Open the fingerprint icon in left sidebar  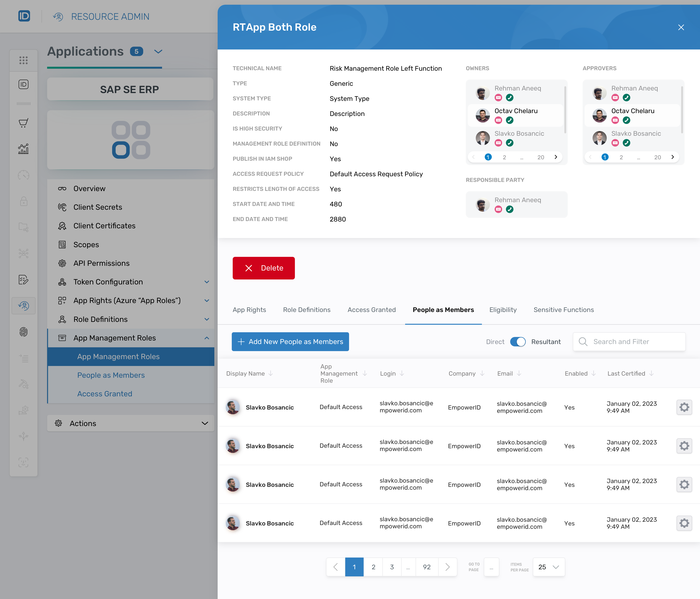[x=23, y=332]
